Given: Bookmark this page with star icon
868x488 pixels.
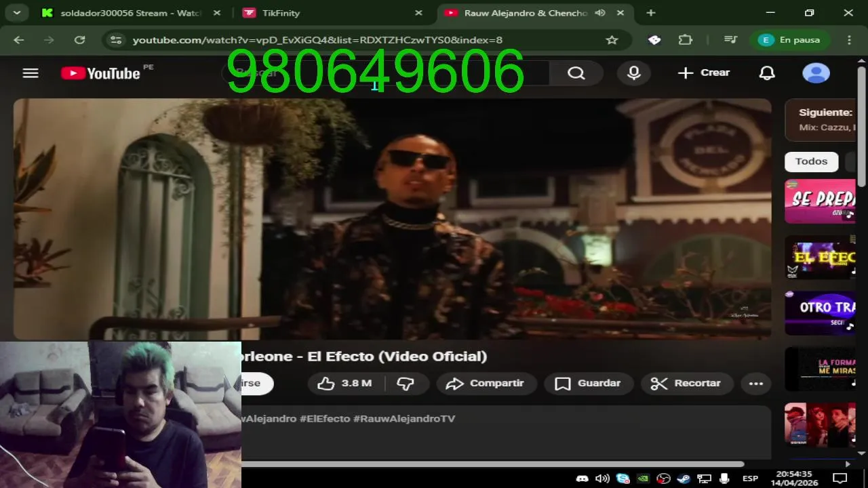Looking at the screenshot, I should click(612, 40).
